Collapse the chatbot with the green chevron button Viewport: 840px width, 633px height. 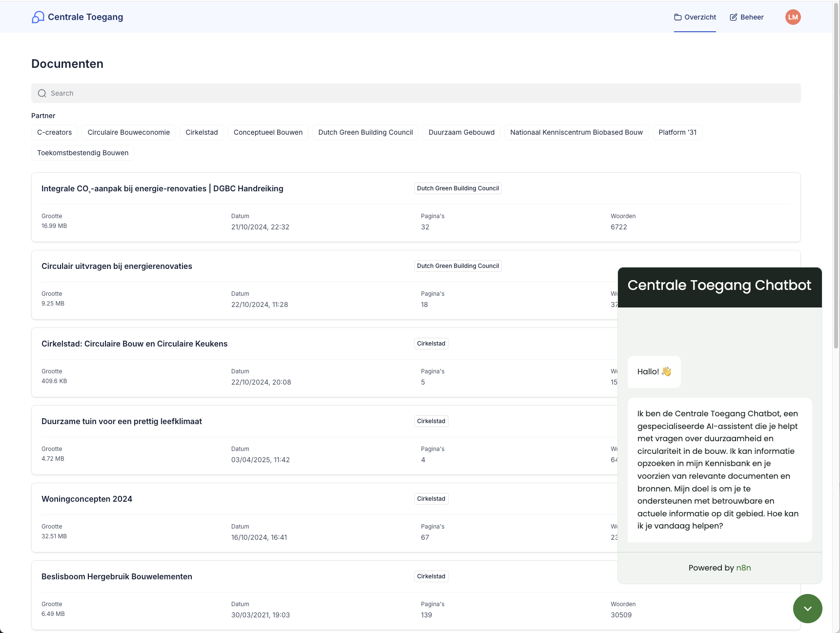point(807,609)
